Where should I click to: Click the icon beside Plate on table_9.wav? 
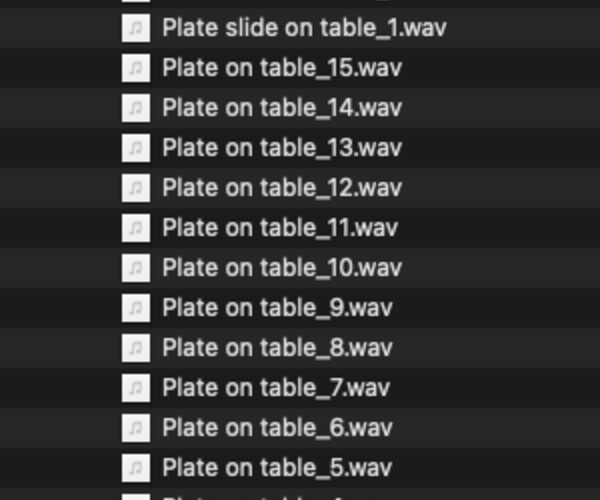[x=136, y=308]
